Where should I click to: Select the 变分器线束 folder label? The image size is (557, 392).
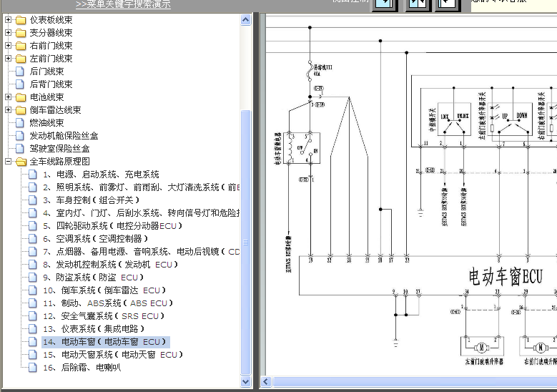pyautogui.click(x=51, y=33)
